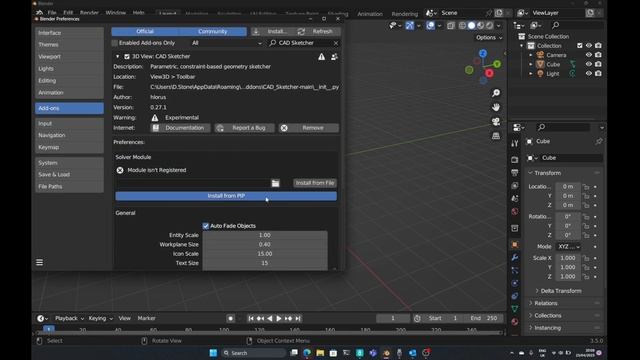Viewport: 640px width, 360px height.
Task: Open the Render properties tab icon
Action: tap(515, 160)
